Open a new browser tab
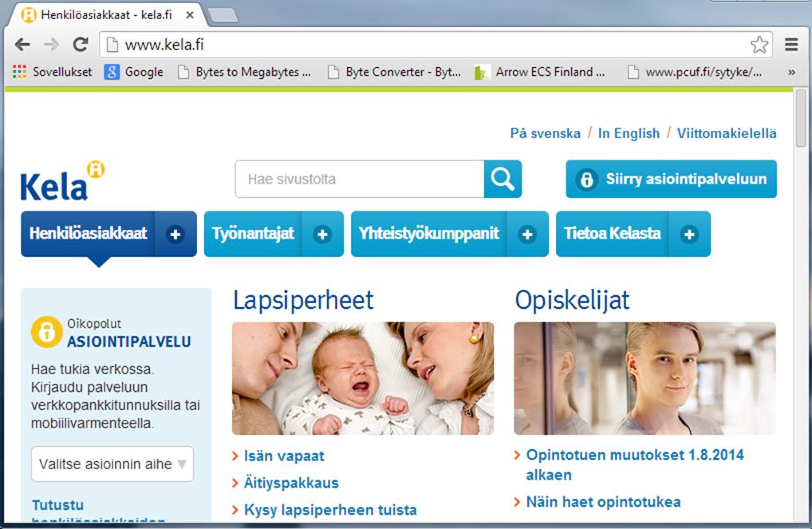This screenshot has width=812, height=529. coord(223,15)
